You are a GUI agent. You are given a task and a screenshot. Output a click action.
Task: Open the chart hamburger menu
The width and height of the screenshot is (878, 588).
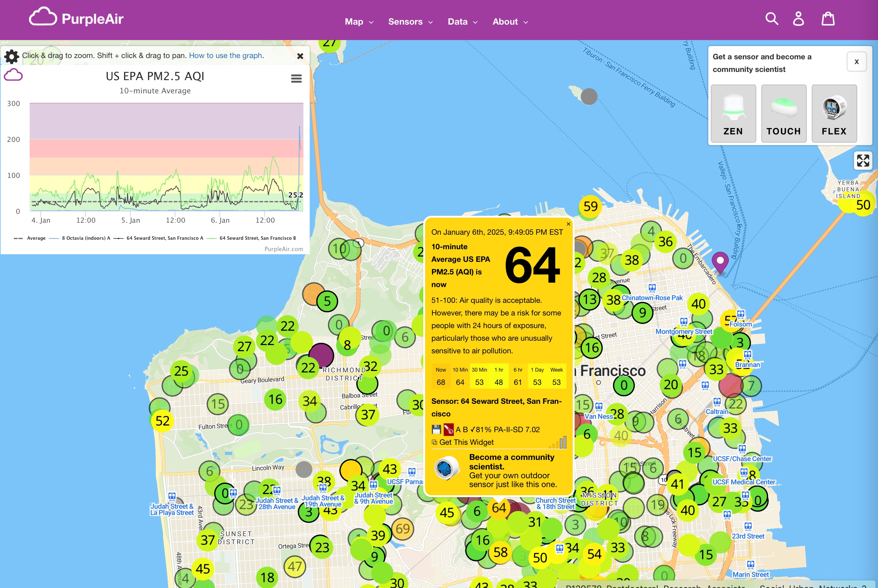(x=296, y=78)
